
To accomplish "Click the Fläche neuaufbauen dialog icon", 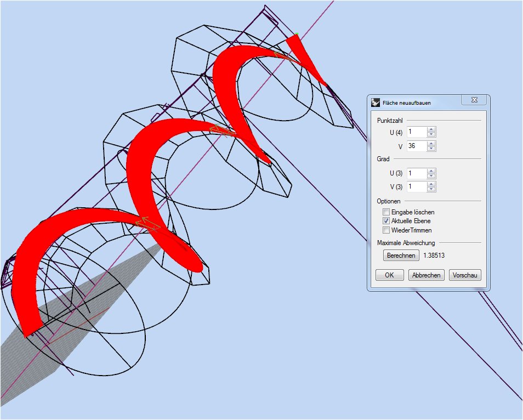I will click(376, 101).
